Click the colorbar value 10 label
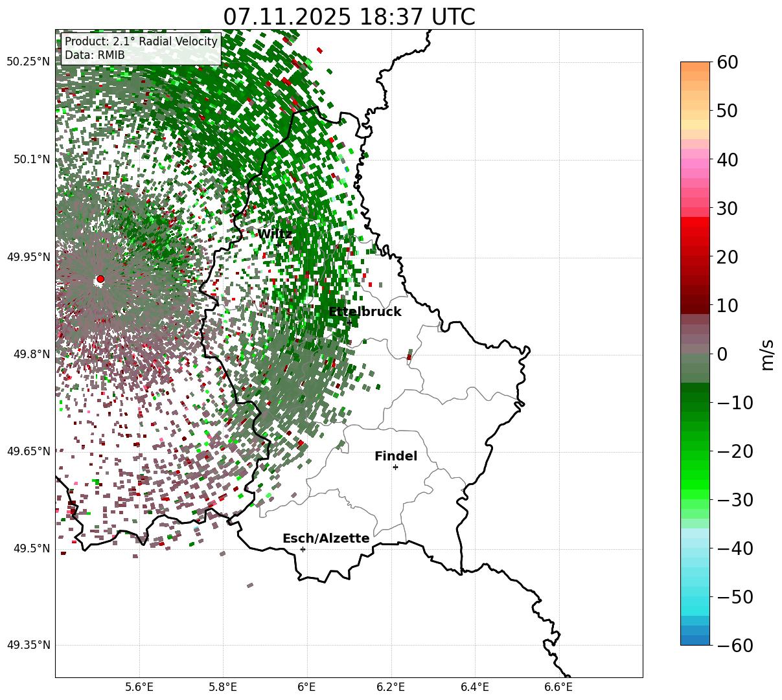This screenshot has width=782, height=700. tap(728, 306)
